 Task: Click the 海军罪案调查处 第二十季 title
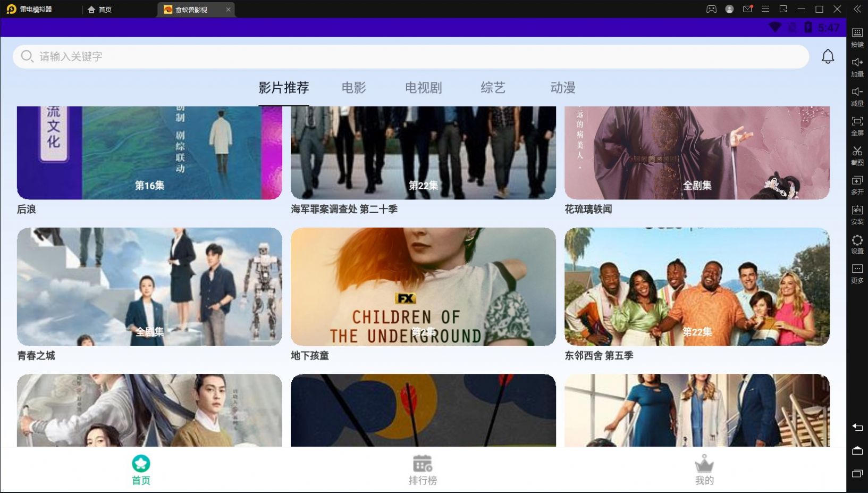(x=344, y=210)
